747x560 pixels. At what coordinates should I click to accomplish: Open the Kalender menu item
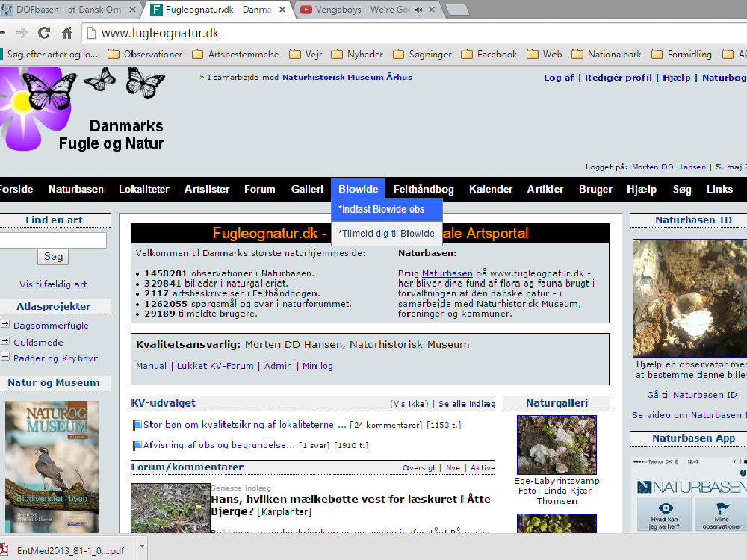coord(491,189)
